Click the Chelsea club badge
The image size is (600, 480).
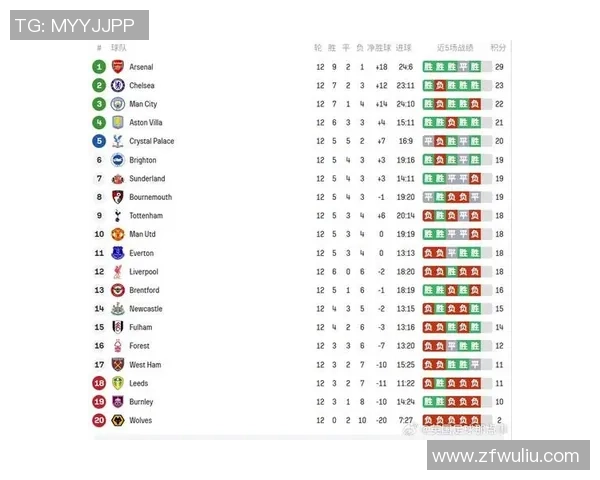coord(117,86)
